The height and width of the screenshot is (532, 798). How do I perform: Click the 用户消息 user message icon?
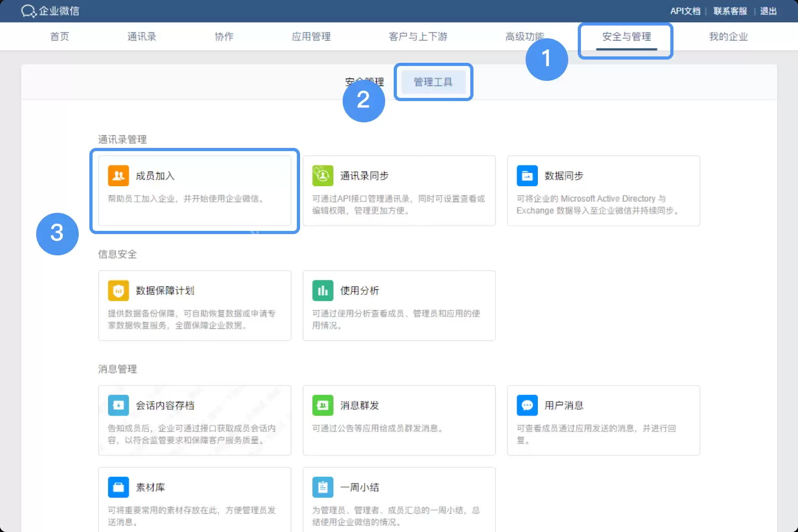[527, 405]
